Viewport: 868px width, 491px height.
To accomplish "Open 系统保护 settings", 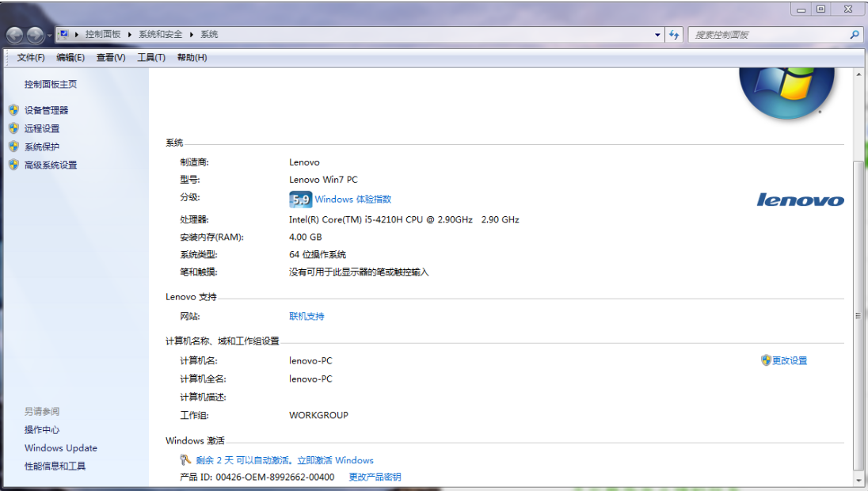I will [x=40, y=146].
